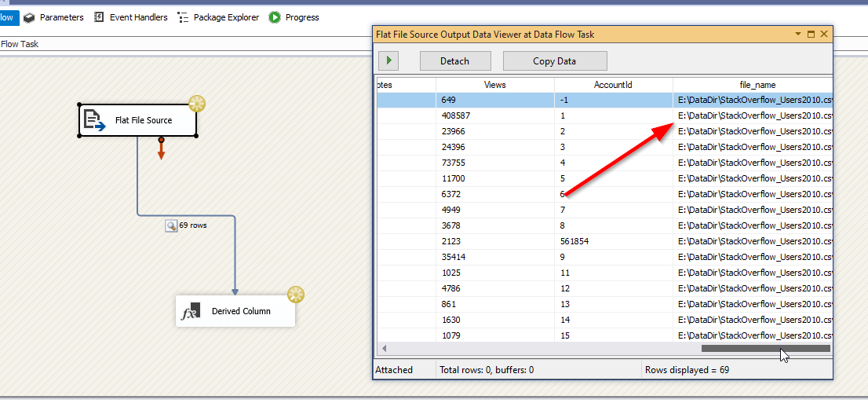This screenshot has width=868, height=403.
Task: Open the Parameters tab
Action: [54, 17]
